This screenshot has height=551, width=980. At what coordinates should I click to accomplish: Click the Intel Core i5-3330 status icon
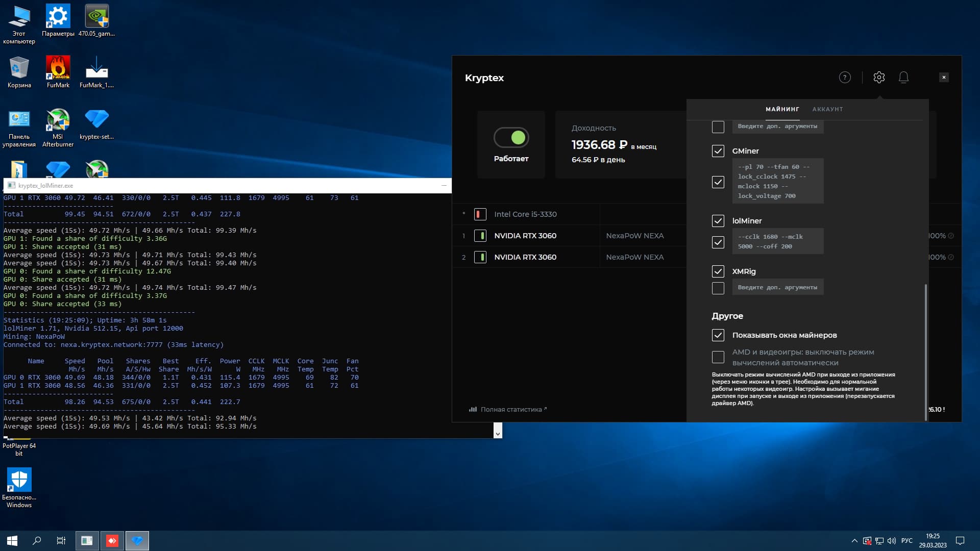point(480,214)
